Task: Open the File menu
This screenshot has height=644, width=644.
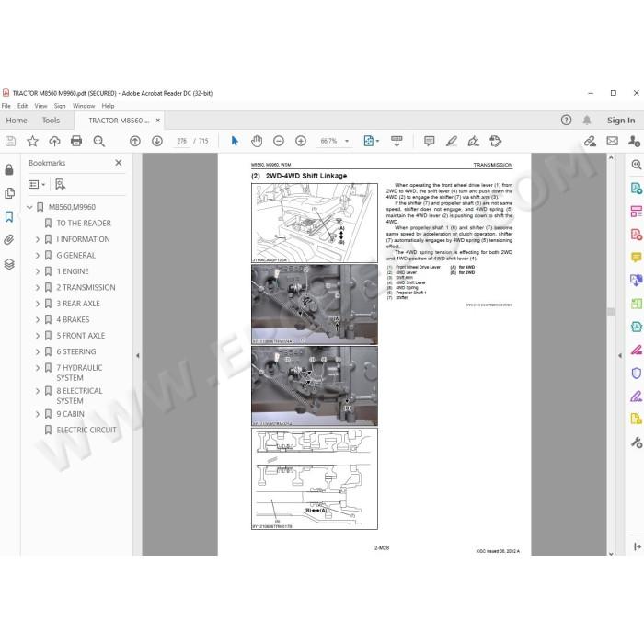Action: coord(6,106)
